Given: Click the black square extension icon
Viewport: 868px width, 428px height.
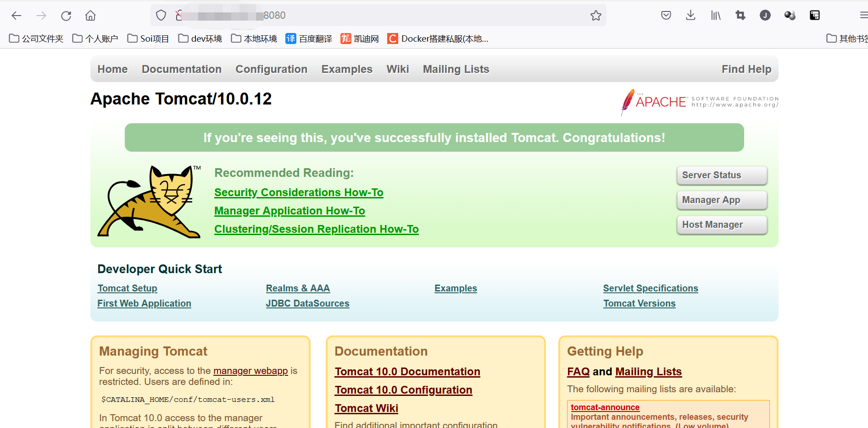Looking at the screenshot, I should (x=815, y=16).
